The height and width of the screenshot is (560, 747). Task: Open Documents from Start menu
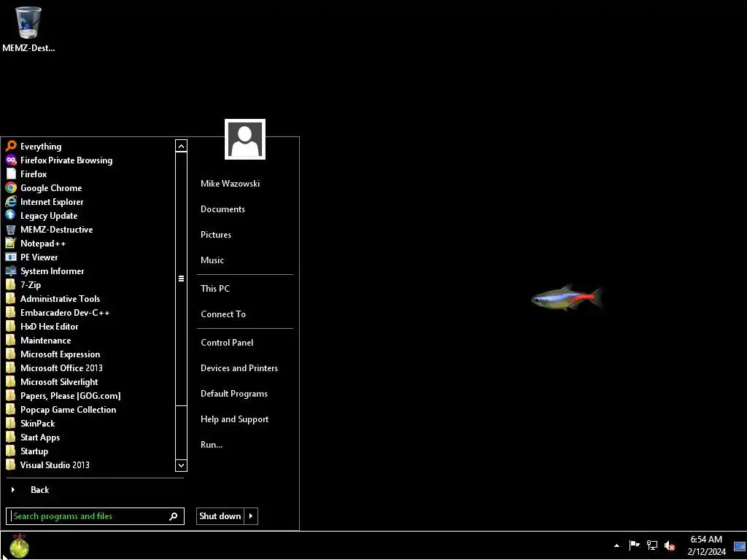(x=222, y=209)
